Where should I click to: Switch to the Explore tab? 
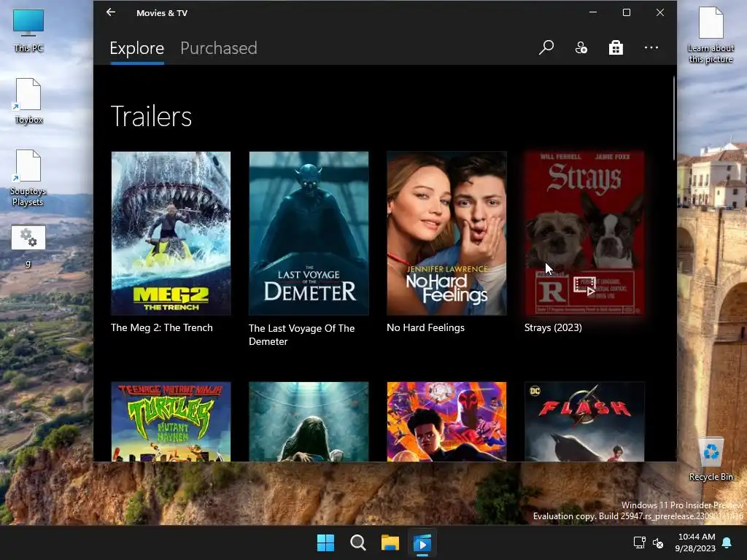(136, 48)
